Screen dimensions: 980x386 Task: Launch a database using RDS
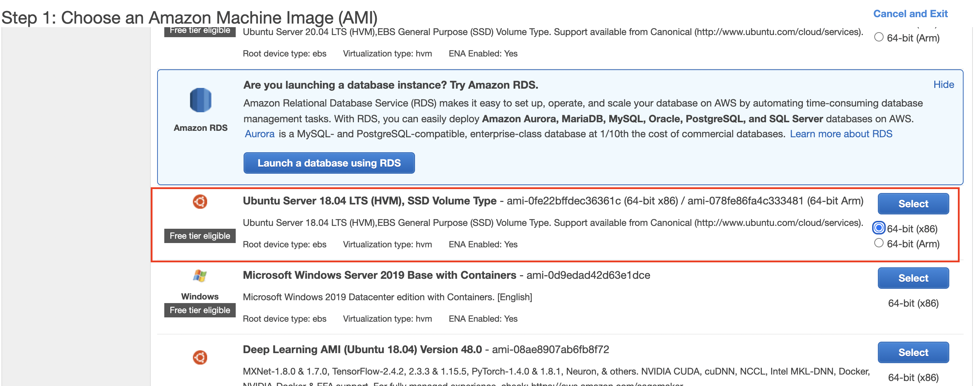coord(329,163)
